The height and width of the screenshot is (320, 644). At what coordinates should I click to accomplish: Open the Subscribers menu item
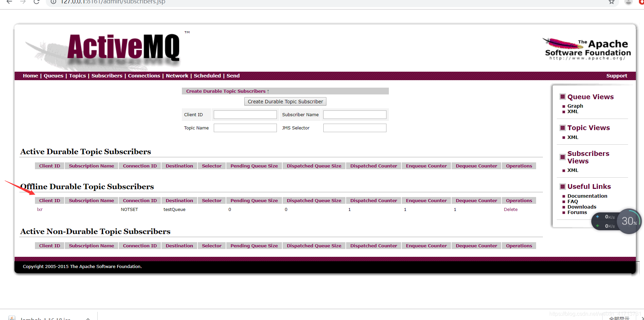(x=107, y=76)
